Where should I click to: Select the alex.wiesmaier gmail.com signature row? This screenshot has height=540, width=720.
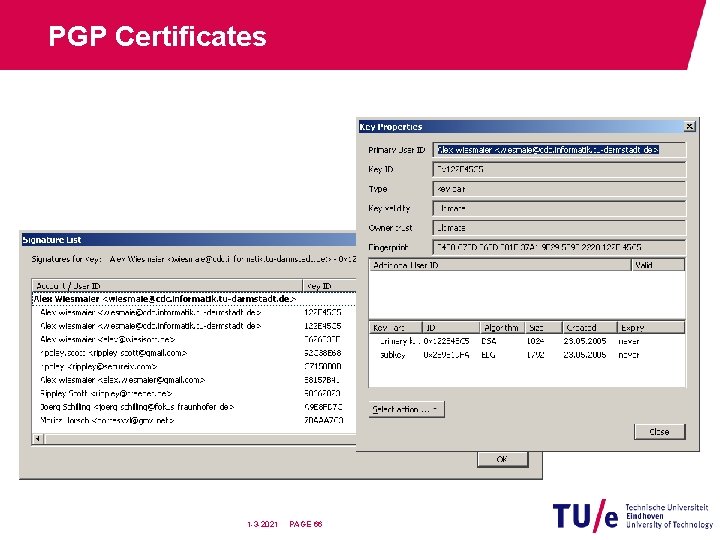point(194,380)
